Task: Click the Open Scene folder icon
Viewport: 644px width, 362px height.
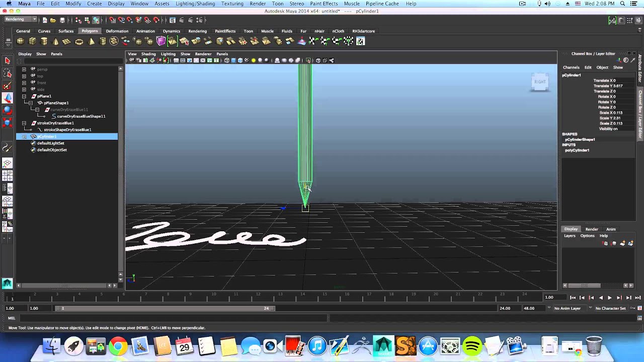Action: click(53, 20)
